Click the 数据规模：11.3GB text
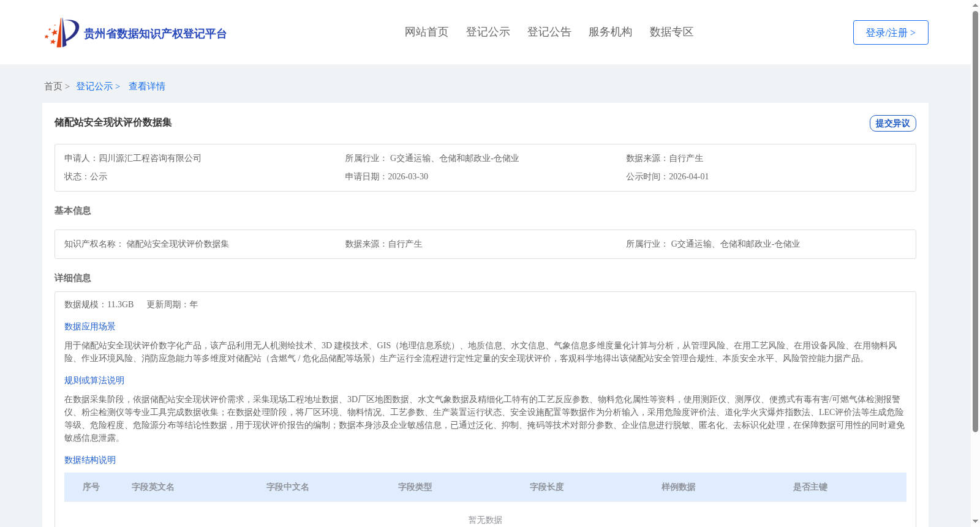The image size is (980, 527). 99,304
